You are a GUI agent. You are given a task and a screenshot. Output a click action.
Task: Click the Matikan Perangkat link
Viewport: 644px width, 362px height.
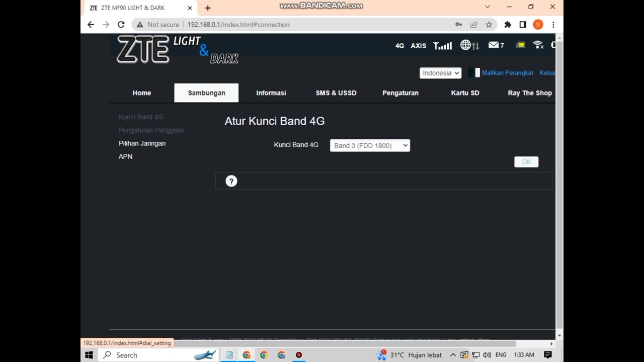507,73
